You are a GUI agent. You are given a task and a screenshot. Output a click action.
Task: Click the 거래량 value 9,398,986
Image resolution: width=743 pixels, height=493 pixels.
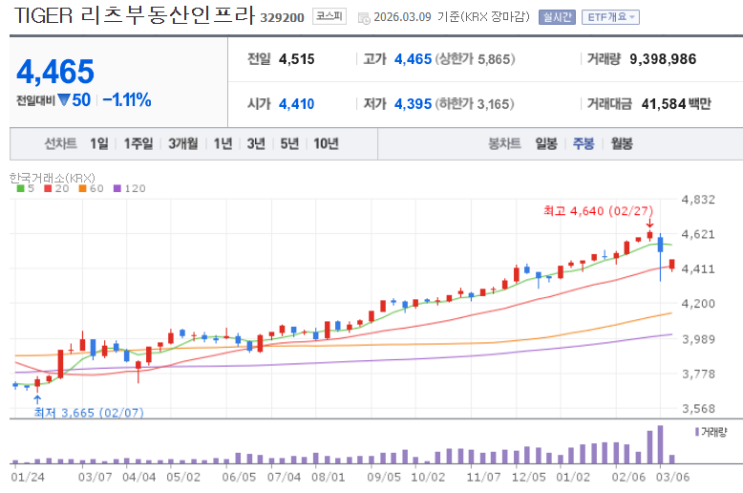[663, 59]
